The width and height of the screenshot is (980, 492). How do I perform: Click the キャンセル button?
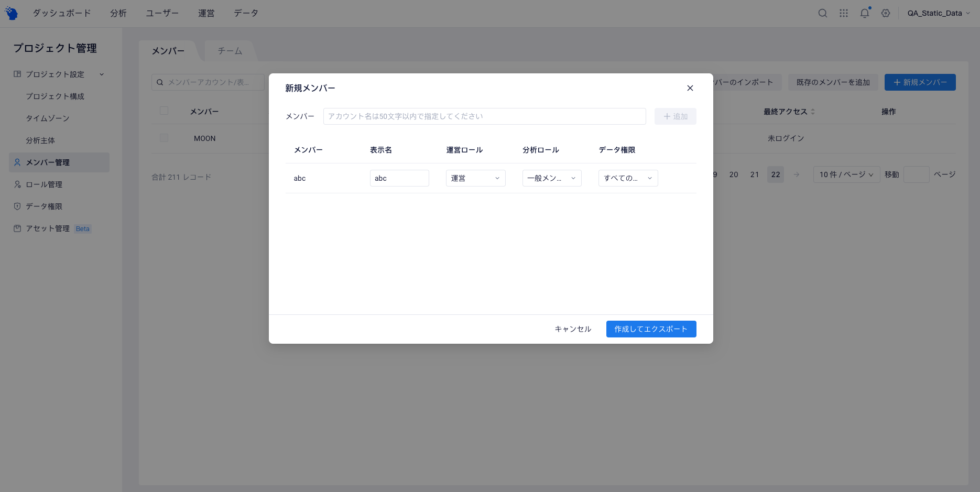tap(573, 329)
